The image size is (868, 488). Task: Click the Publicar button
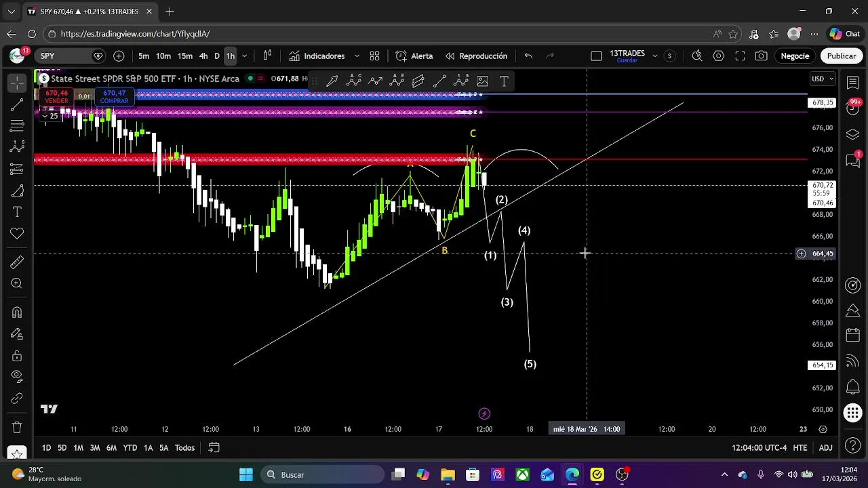click(841, 56)
